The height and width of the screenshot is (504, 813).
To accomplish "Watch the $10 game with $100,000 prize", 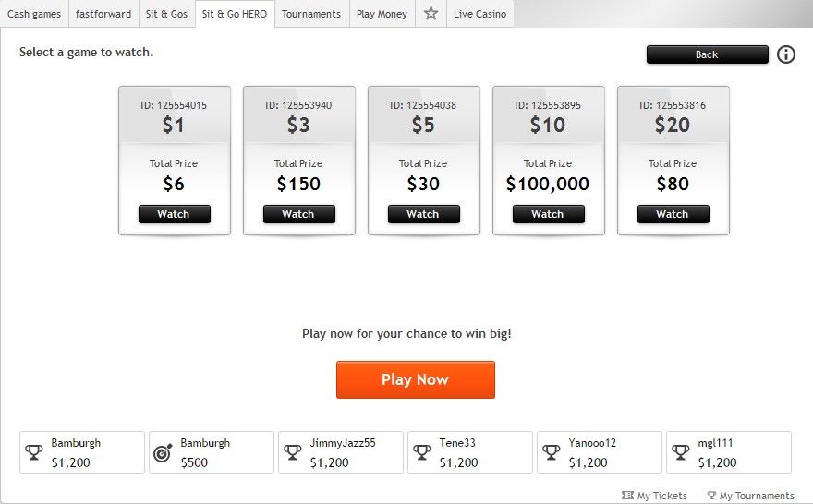I will tap(548, 214).
